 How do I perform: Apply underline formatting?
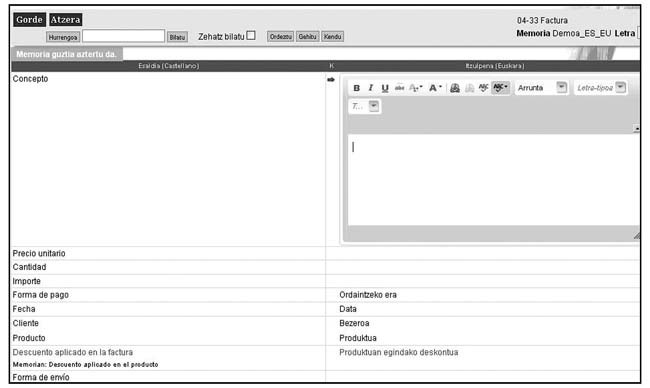click(x=385, y=88)
